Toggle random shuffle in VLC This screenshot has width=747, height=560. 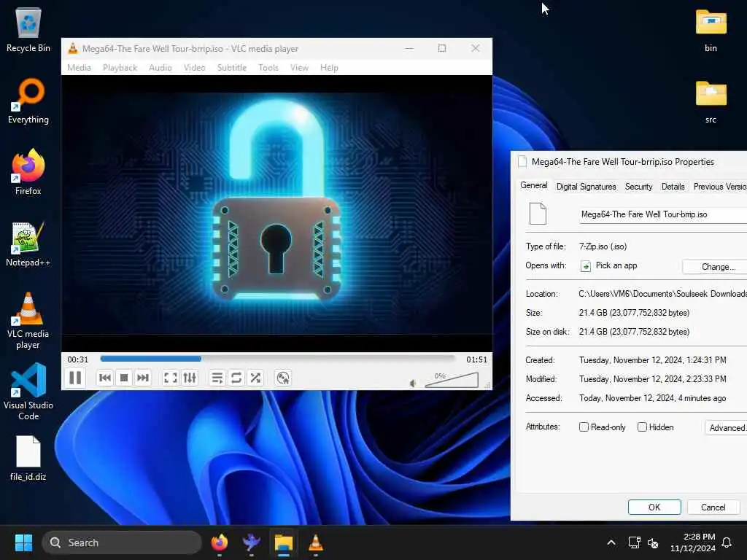click(x=255, y=378)
